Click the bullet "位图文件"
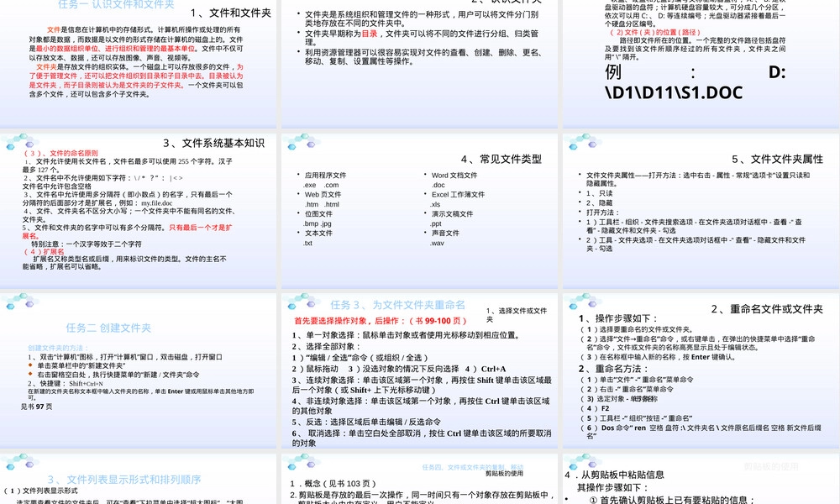The image size is (840, 504). pos(318,213)
